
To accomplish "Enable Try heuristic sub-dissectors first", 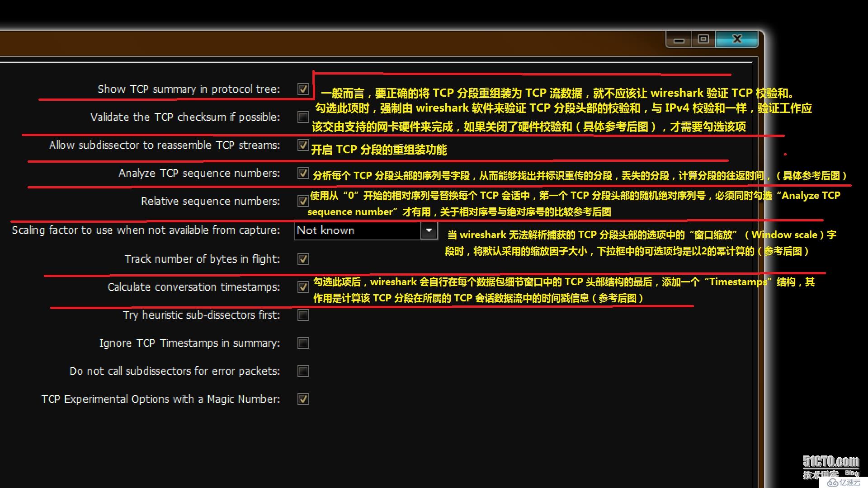I will coord(303,315).
